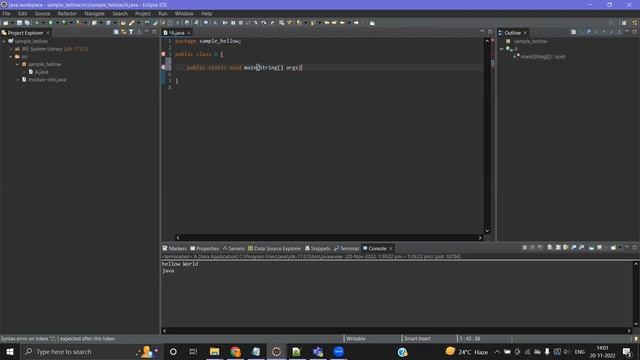Click the Forward navigation arrow in toolbar

(x=356, y=23)
